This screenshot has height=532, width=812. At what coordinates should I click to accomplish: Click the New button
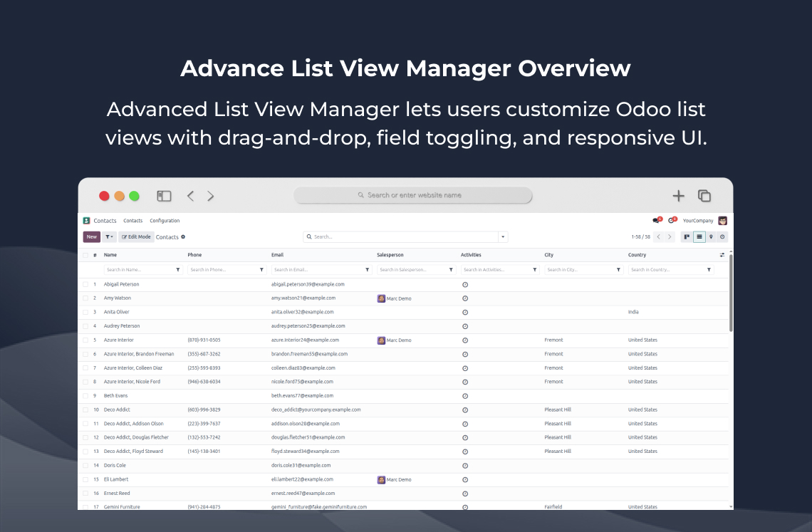coord(92,236)
